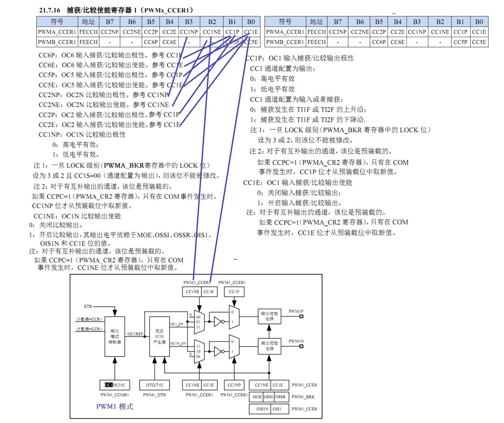This screenshot has height=423, width=504.
Task: Click the PWM1P output pin label
Action: 296,311
